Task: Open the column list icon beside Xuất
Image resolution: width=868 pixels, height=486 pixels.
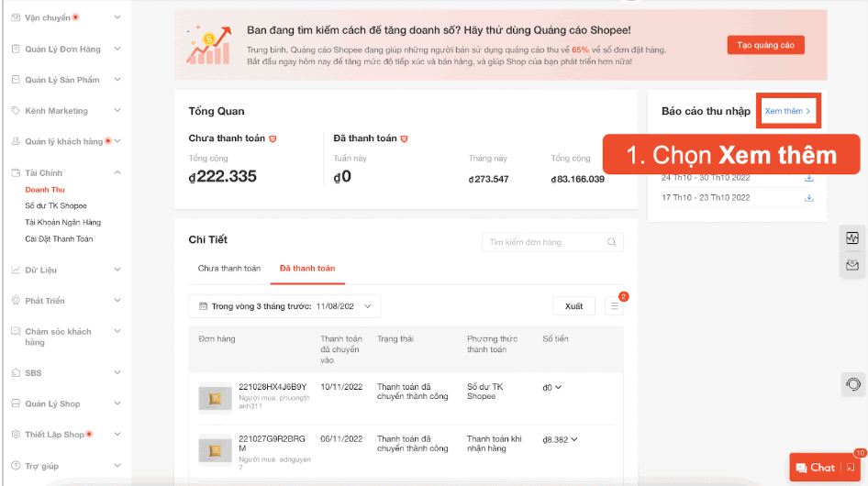Action: 615,306
